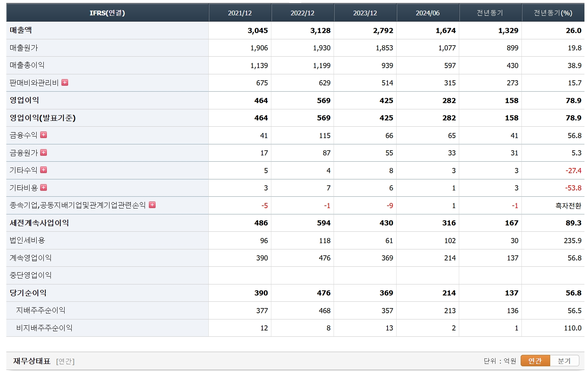Select the 연간 toggle button

(535, 361)
